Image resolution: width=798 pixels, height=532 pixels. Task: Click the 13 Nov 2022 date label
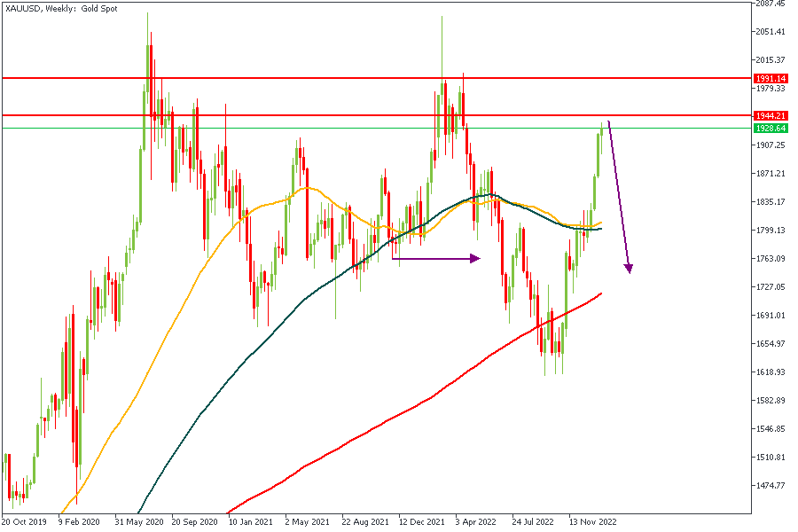click(x=592, y=521)
